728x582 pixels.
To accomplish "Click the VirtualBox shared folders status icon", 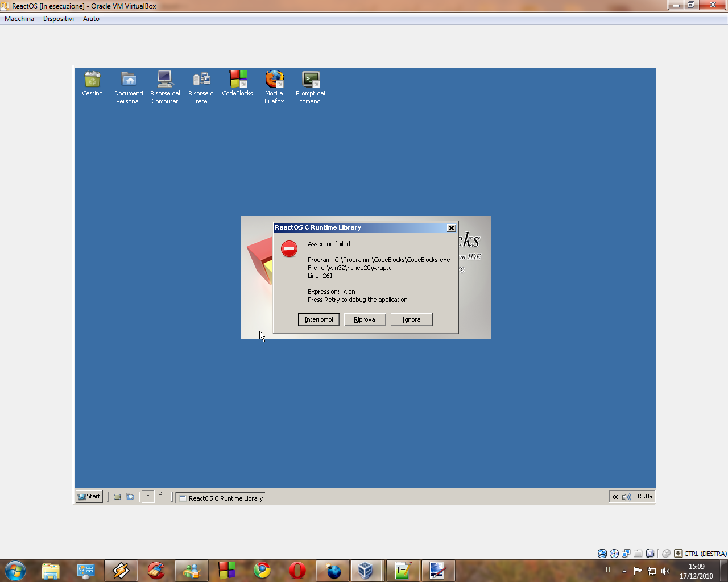I will [638, 554].
